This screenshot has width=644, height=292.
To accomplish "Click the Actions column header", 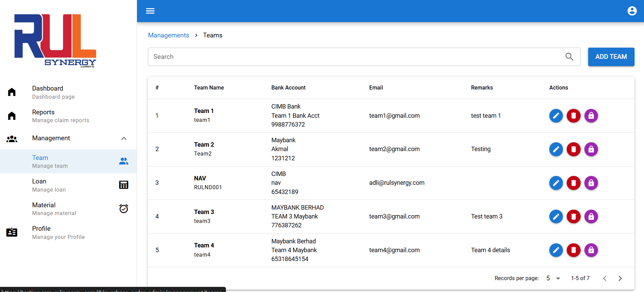I will pyautogui.click(x=558, y=88).
